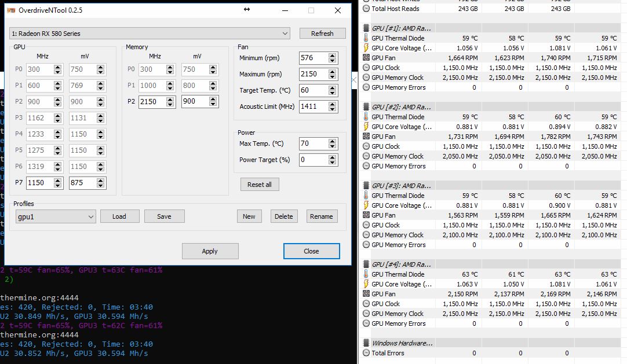Click lightning icon of GPU #1 Core Voltage

366,48
